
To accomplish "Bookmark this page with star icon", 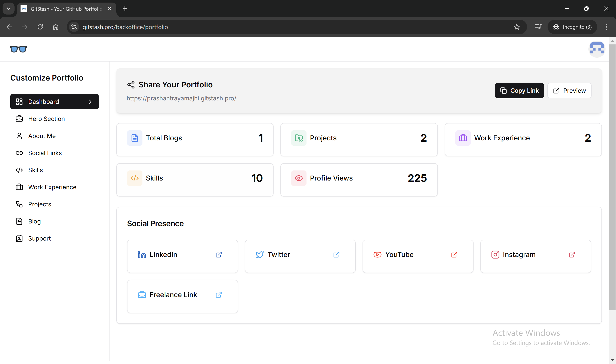I will pos(517,27).
